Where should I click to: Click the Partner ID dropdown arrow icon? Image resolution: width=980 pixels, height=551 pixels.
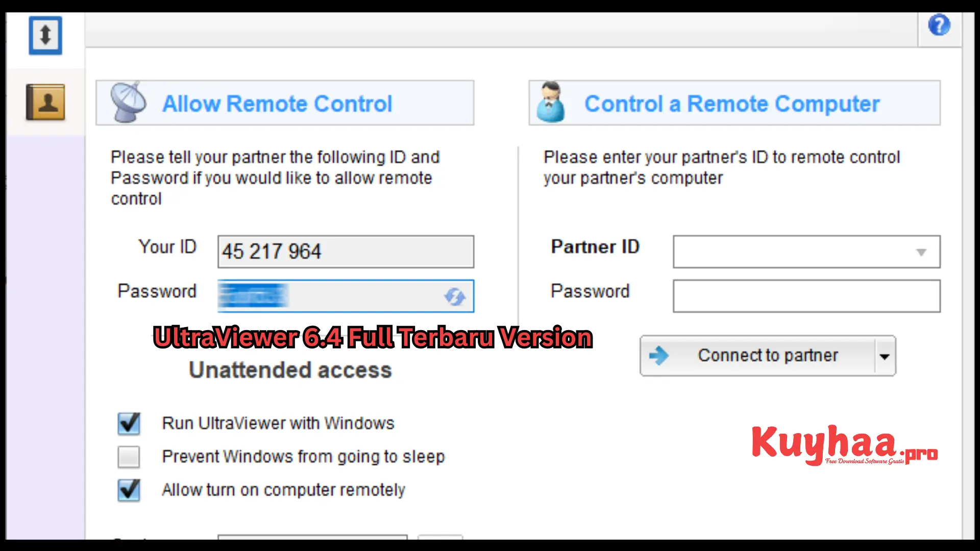click(x=921, y=252)
